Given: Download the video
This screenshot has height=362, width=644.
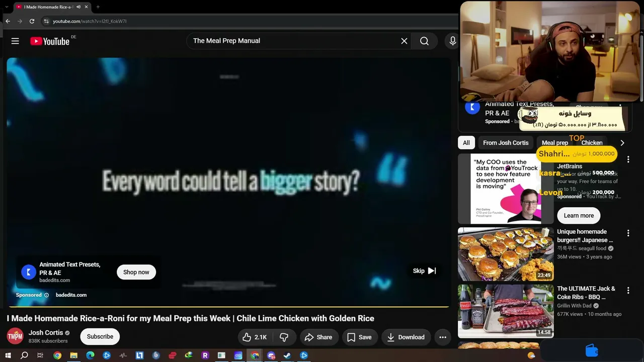Looking at the screenshot, I should (406, 337).
